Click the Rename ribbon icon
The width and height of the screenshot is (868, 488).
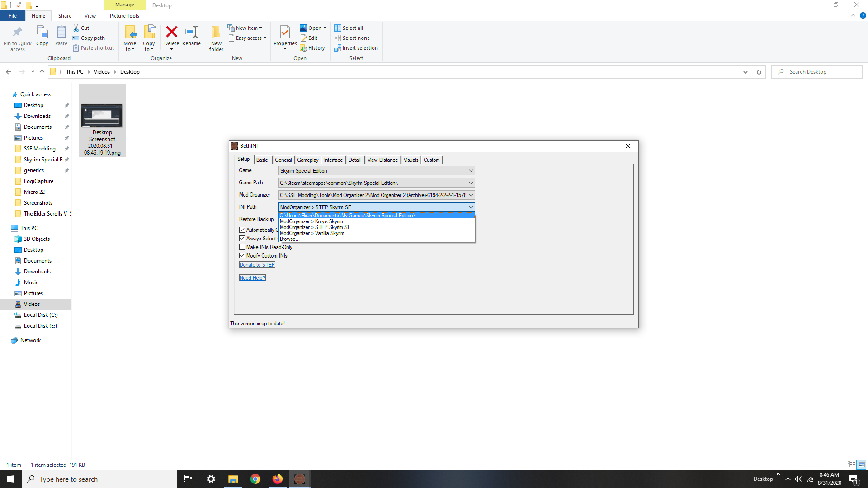192,32
